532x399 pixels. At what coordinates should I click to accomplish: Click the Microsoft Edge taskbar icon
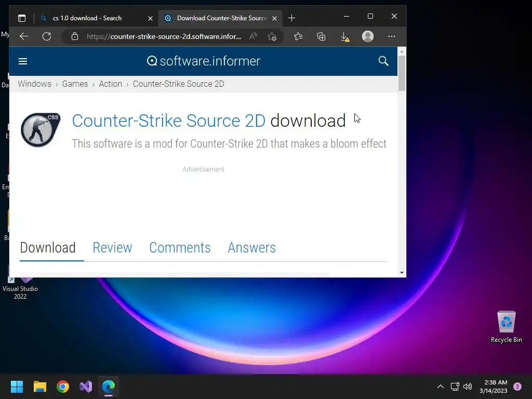click(109, 387)
